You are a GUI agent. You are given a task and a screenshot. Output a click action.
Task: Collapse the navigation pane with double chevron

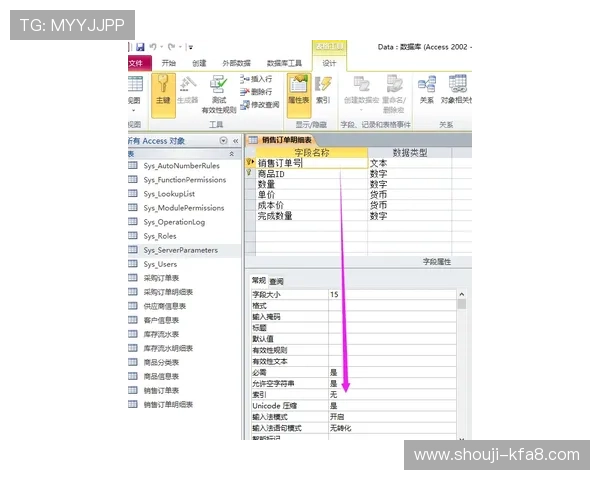[235, 141]
